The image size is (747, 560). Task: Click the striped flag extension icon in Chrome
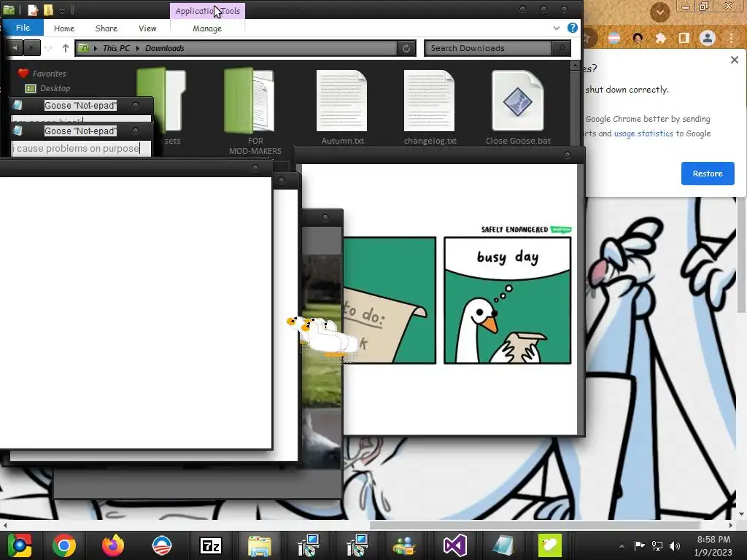point(614,38)
